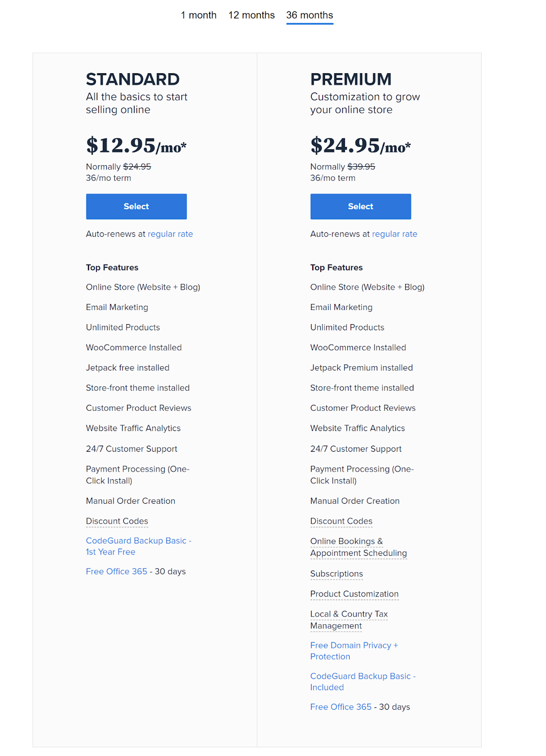Image resolution: width=546 pixels, height=756 pixels.
Task: Click Standard plan's Discount Codes feature
Action: click(117, 521)
